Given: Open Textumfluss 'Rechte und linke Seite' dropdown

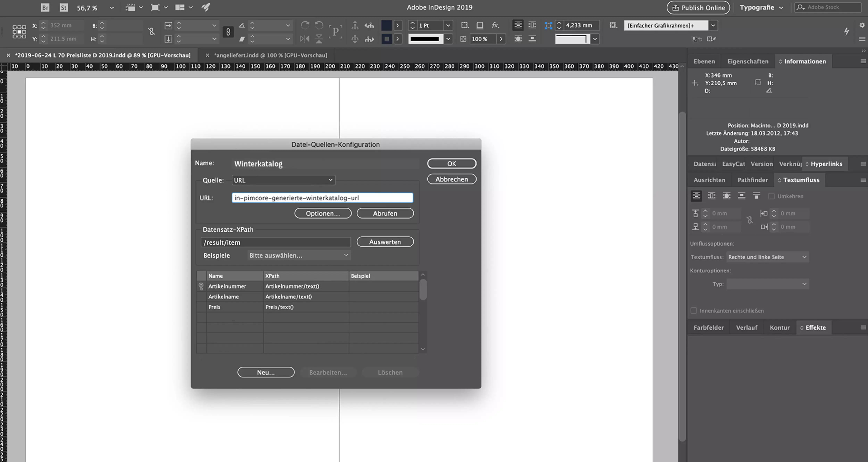Looking at the screenshot, I should pyautogui.click(x=767, y=257).
